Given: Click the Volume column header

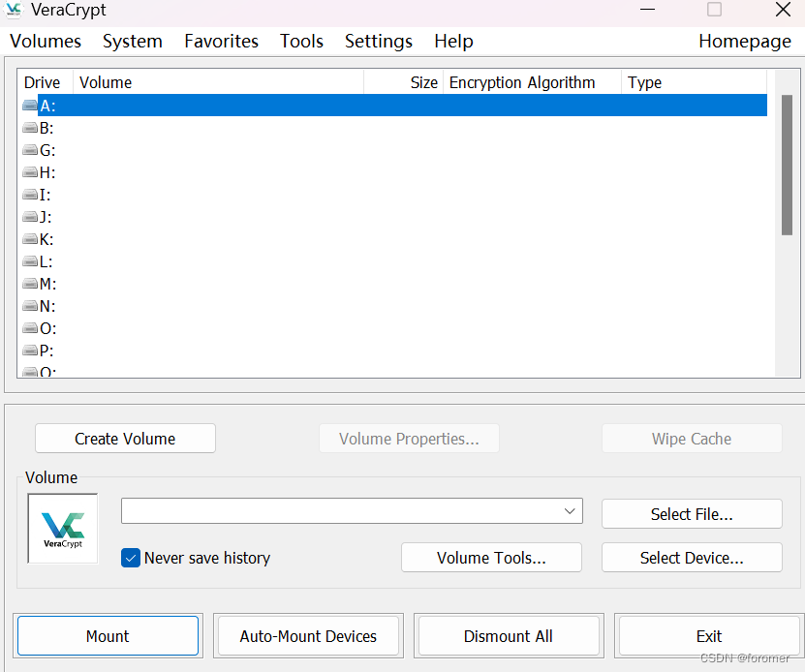Looking at the screenshot, I should [x=219, y=82].
